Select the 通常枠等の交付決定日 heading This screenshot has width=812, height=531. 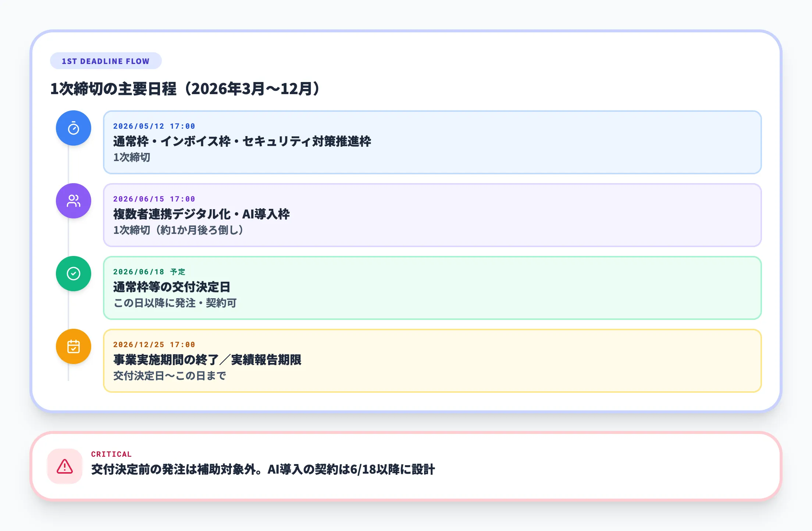coord(171,287)
